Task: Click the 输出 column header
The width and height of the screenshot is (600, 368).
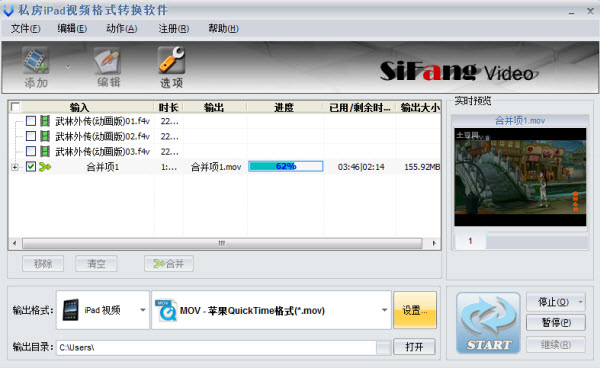Action: click(x=214, y=107)
